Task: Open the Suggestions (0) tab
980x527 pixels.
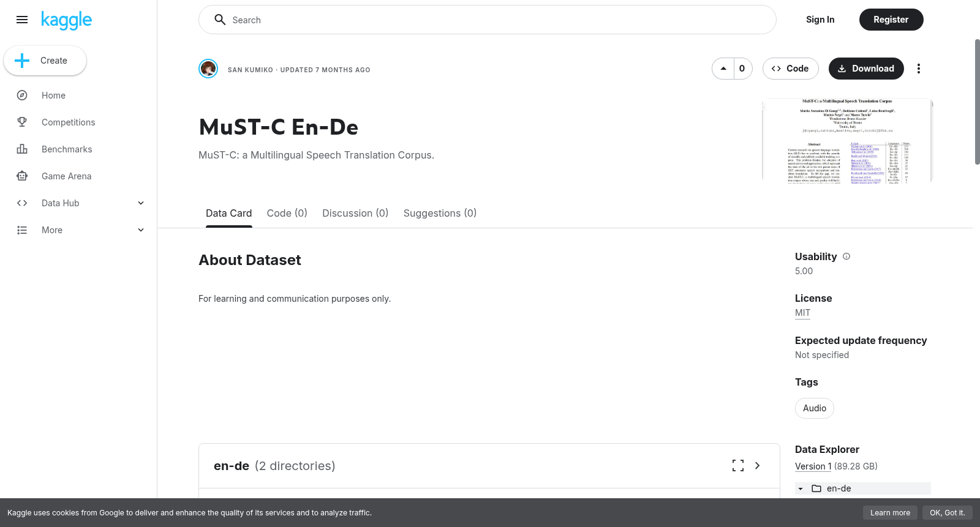Action: tap(440, 213)
